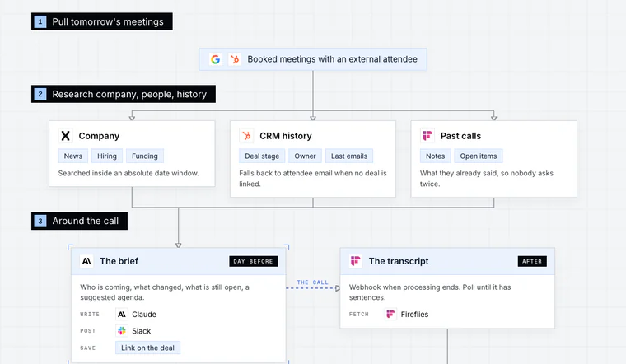
Task: Click the X icon on the Company card
Action: (65, 136)
